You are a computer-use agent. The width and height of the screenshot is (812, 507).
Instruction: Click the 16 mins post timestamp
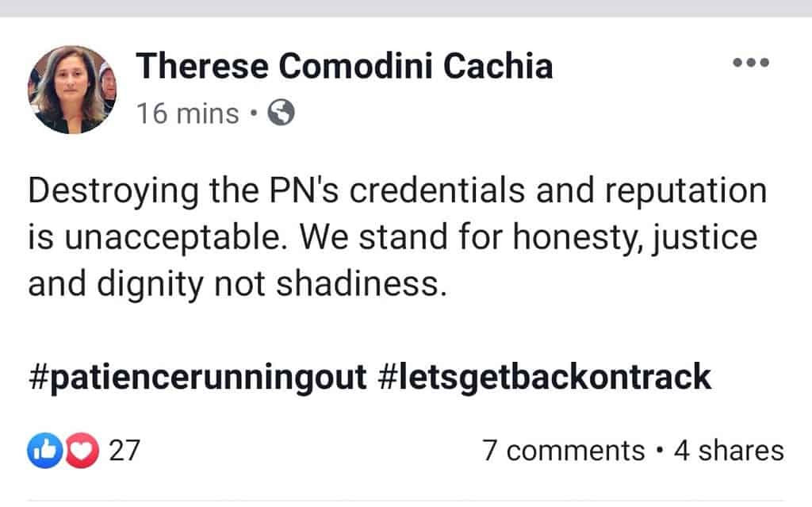pyautogui.click(x=187, y=113)
